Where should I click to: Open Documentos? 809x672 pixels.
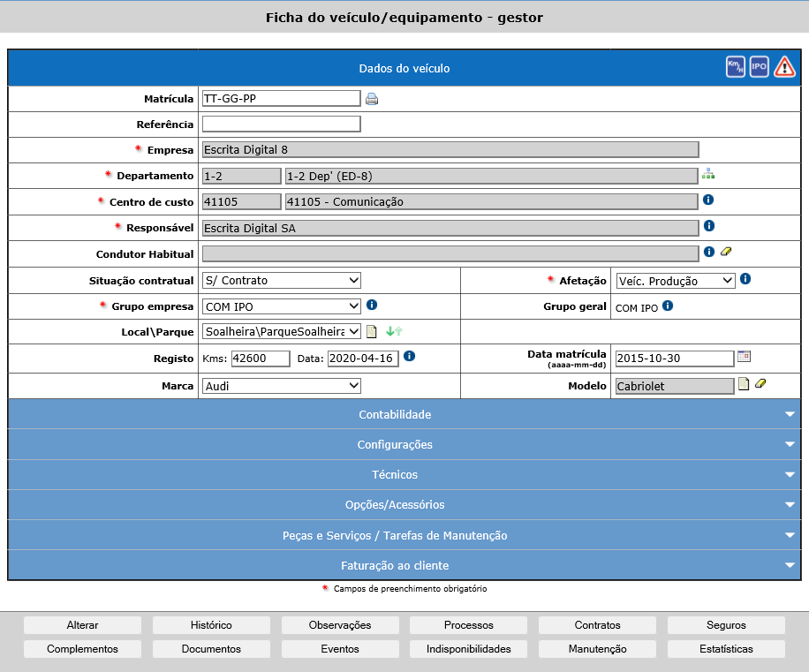tap(211, 649)
